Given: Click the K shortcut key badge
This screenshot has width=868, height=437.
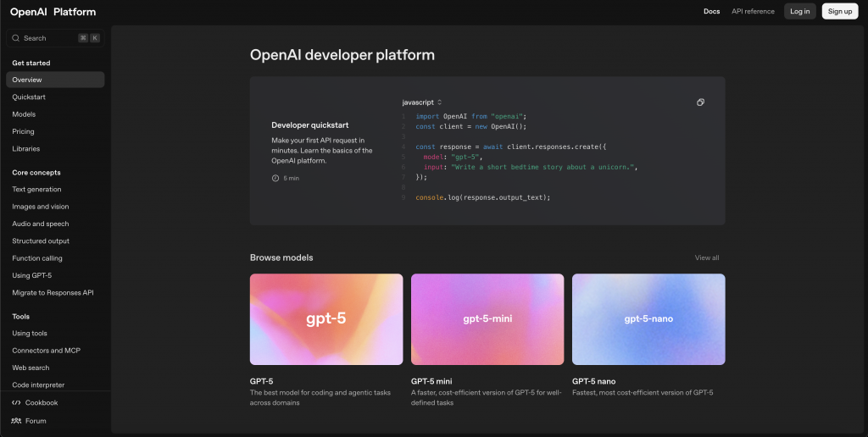Looking at the screenshot, I should click(95, 38).
